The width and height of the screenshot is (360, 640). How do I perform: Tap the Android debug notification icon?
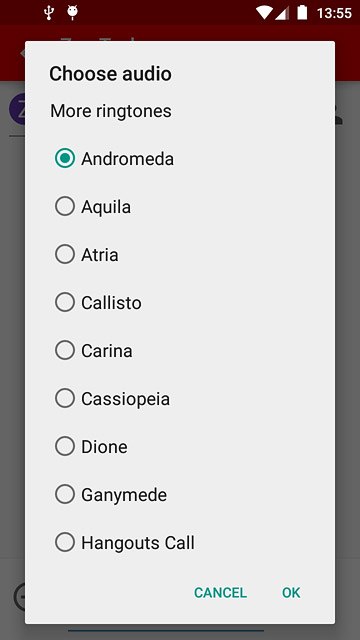[73, 13]
